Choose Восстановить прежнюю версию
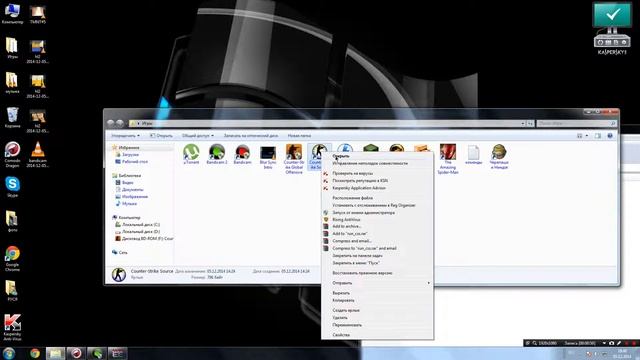 click(x=378, y=273)
